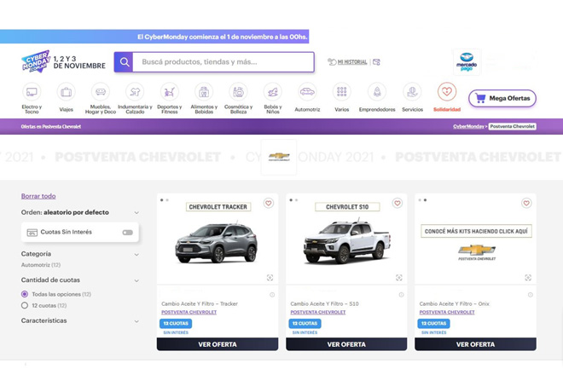Click the Mercado Pago logo
563x392 pixels.
pyautogui.click(x=467, y=62)
